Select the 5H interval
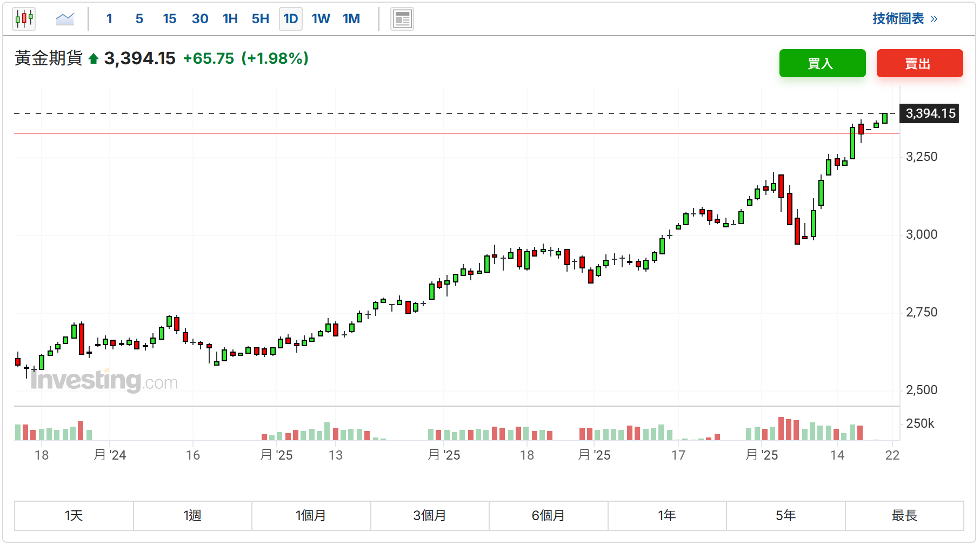The width and height of the screenshot is (980, 546). pos(261,19)
